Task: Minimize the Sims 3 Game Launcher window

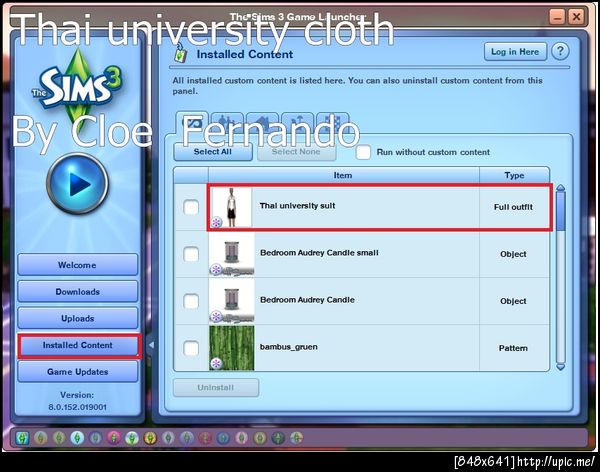Action: (557, 17)
